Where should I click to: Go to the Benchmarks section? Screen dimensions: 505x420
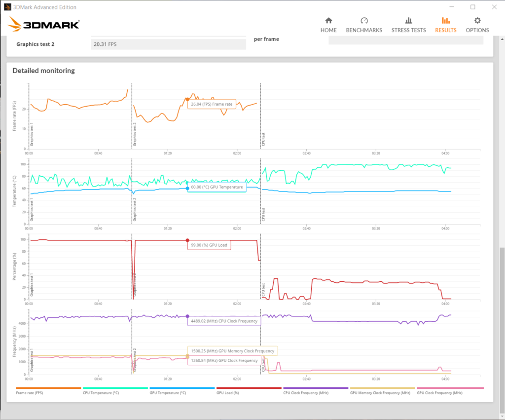[364, 25]
